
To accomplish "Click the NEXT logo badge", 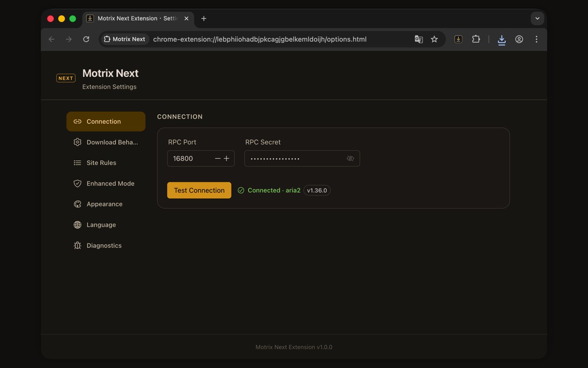I will pos(66,78).
